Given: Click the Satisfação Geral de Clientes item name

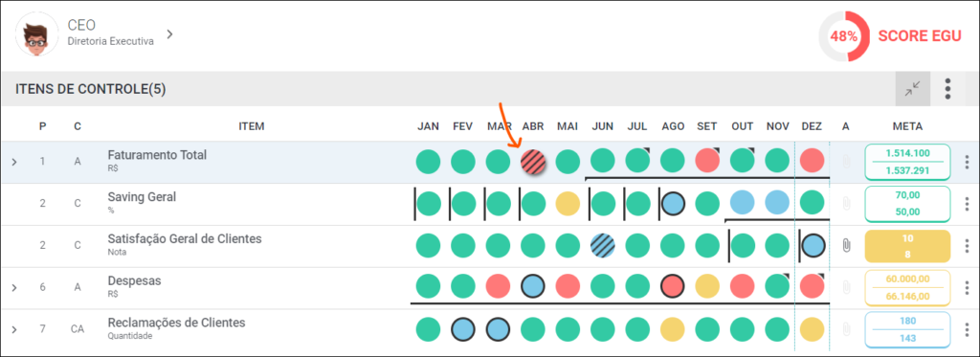Looking at the screenshot, I should click(x=185, y=239).
